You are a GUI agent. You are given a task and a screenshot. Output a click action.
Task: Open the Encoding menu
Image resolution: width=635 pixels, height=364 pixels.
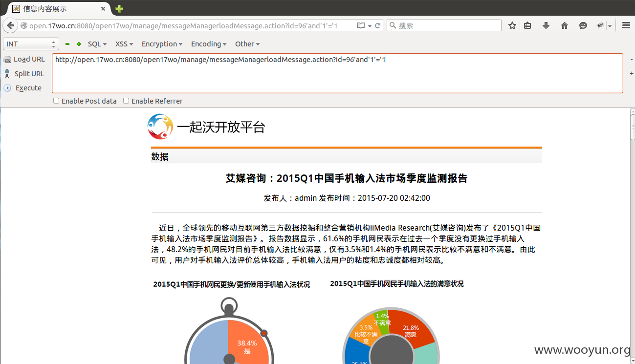coord(209,44)
